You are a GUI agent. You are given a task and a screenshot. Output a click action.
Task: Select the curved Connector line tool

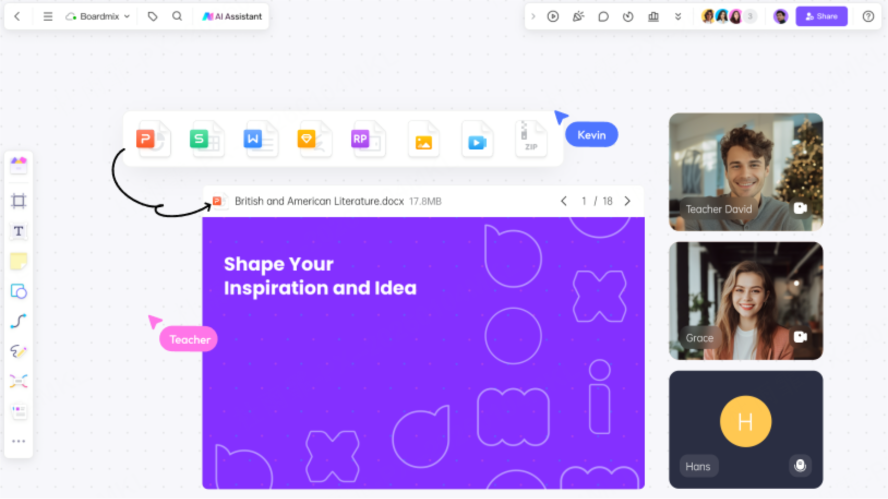click(x=19, y=321)
